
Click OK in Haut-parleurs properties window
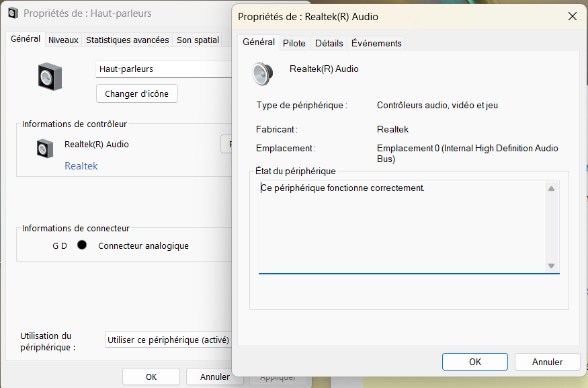pyautogui.click(x=151, y=377)
